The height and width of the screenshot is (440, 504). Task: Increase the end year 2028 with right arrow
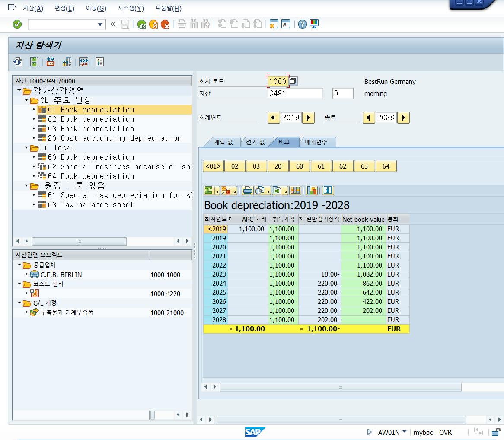(404, 118)
